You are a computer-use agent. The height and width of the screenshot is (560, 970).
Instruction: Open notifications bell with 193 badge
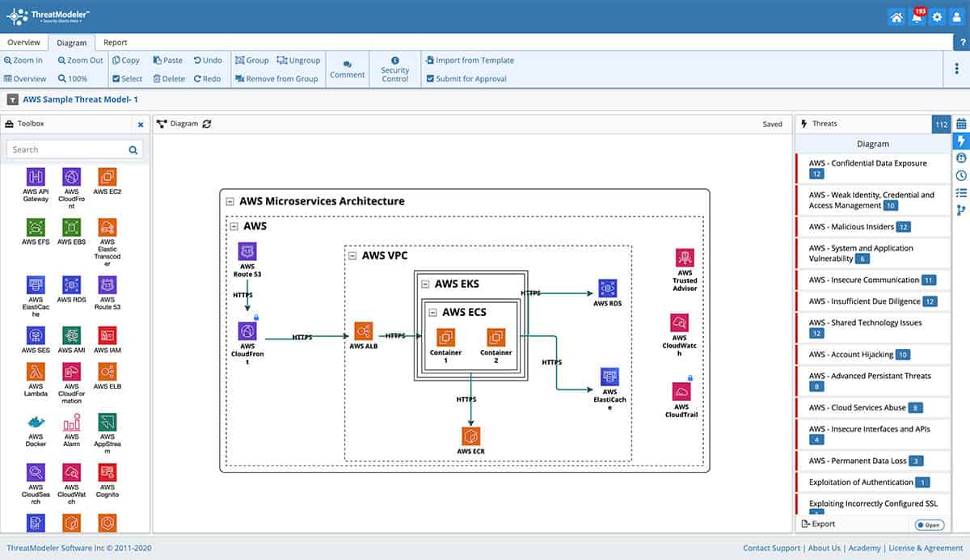(917, 16)
